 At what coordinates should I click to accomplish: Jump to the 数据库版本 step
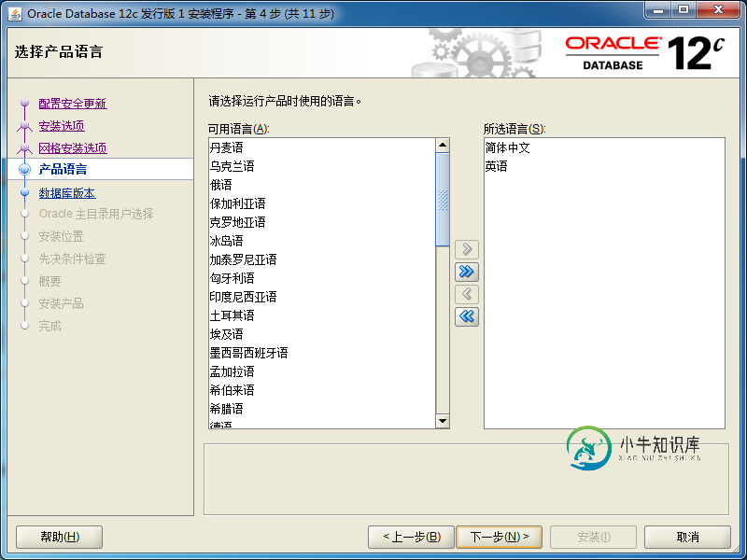point(67,193)
